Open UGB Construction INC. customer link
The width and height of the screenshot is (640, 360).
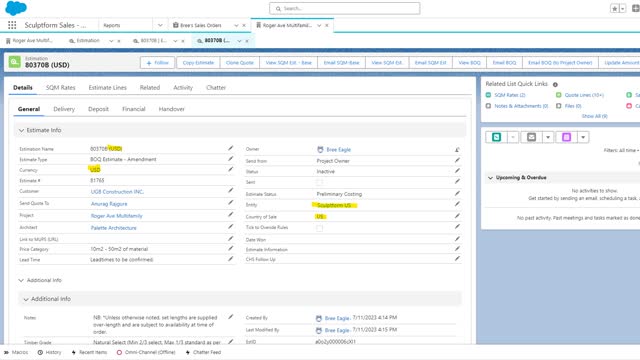pyautogui.click(x=117, y=191)
